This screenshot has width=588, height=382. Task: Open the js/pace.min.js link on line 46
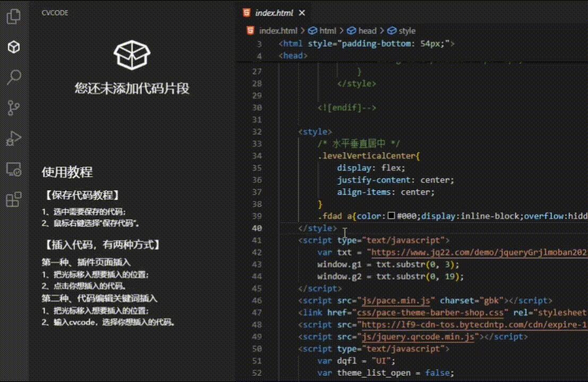(x=396, y=301)
